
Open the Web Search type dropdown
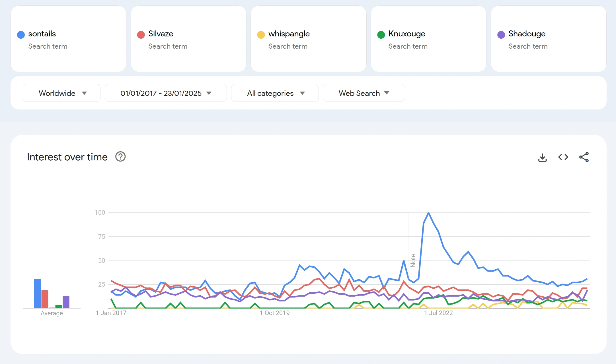pyautogui.click(x=364, y=93)
